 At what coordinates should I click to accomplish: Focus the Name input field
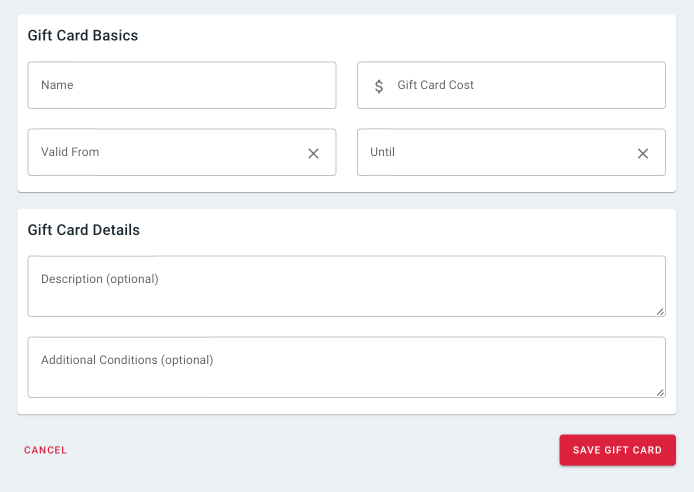[182, 85]
